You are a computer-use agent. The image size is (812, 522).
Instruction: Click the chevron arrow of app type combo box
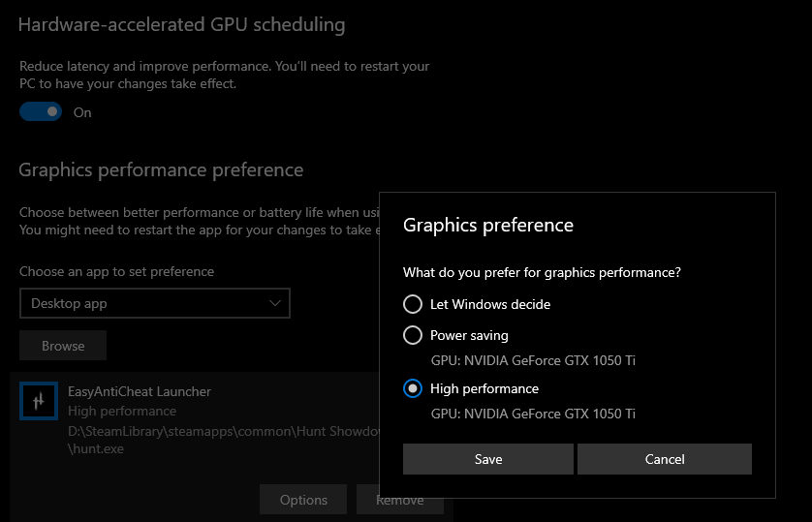[x=274, y=303]
